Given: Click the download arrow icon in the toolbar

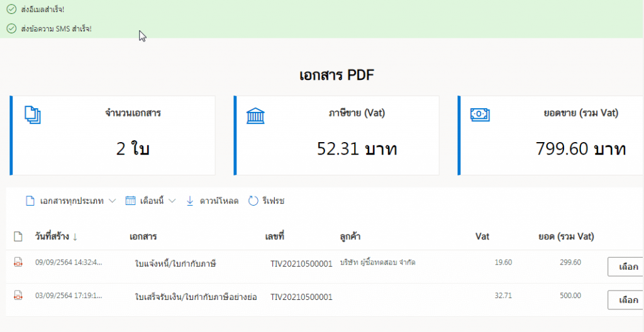Looking at the screenshot, I should (190, 201).
